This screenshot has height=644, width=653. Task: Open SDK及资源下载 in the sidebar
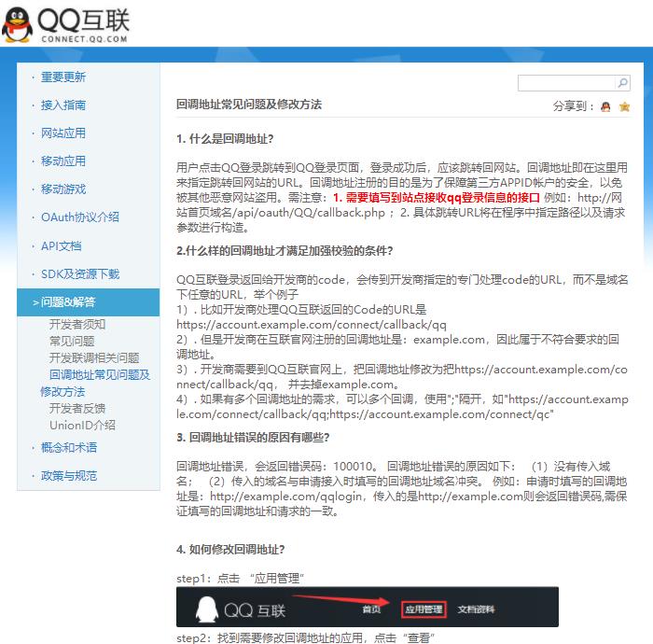tap(80, 274)
